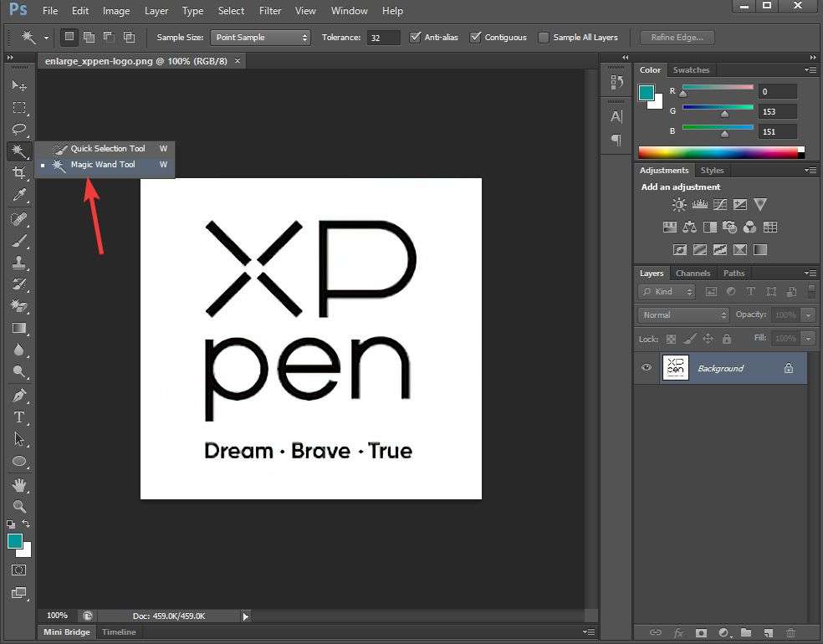The width and height of the screenshot is (823, 644).
Task: Select the Hand tool
Action: (x=18, y=485)
